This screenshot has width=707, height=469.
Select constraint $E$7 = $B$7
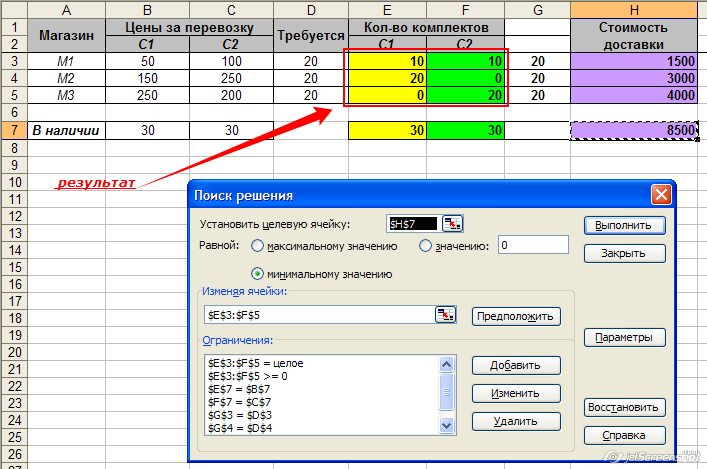tap(239, 389)
